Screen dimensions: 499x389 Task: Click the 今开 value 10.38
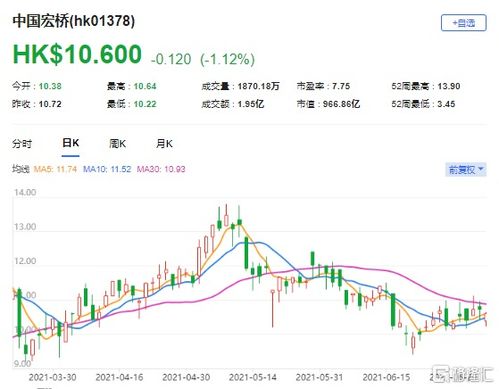[x=50, y=86]
